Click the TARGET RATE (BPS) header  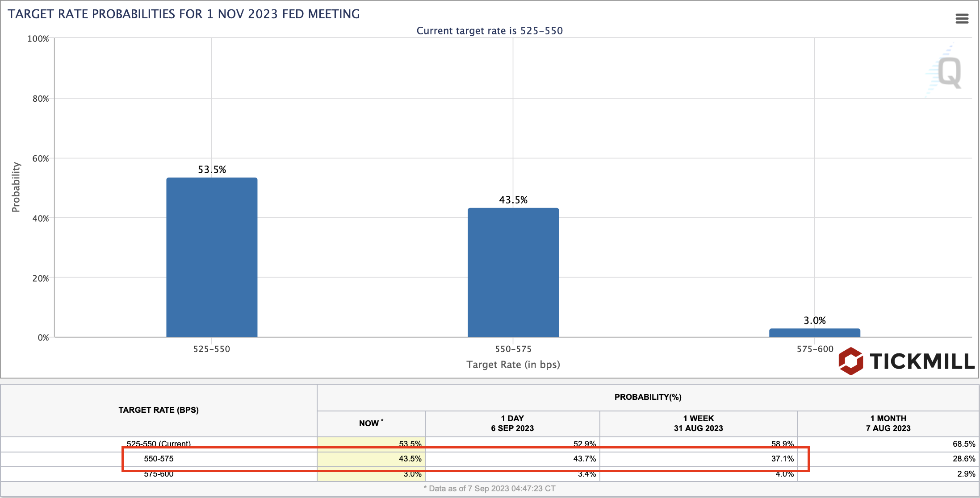tap(159, 410)
